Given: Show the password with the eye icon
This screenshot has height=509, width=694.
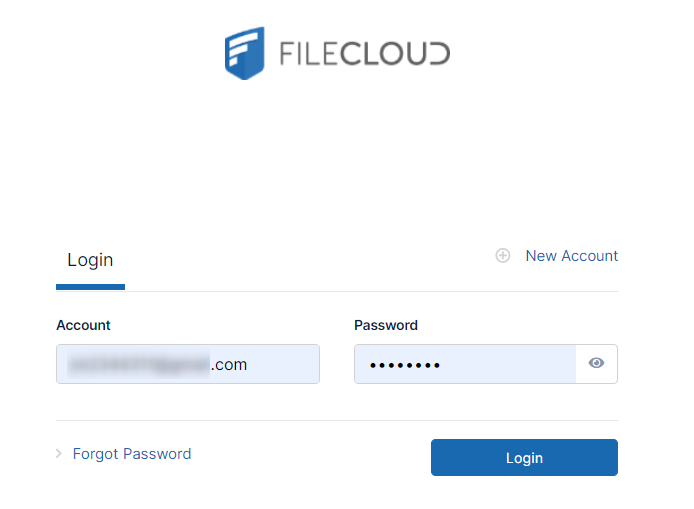Looking at the screenshot, I should (x=597, y=364).
